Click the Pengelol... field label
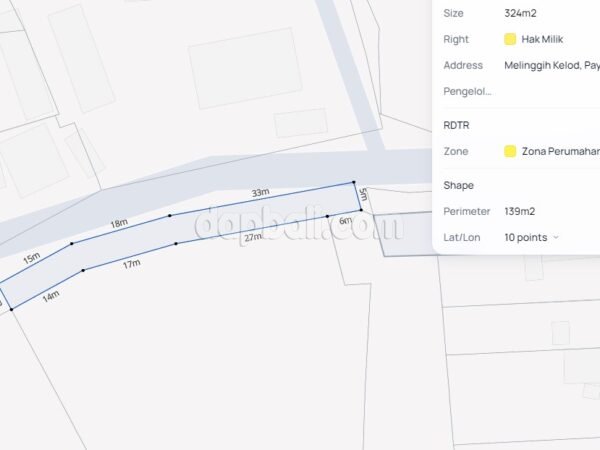Screen dimensions: 600x450 click(467, 91)
